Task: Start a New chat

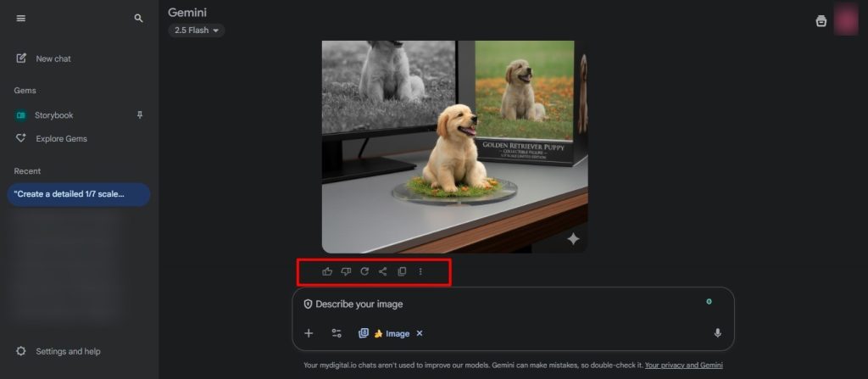Action: [53, 59]
